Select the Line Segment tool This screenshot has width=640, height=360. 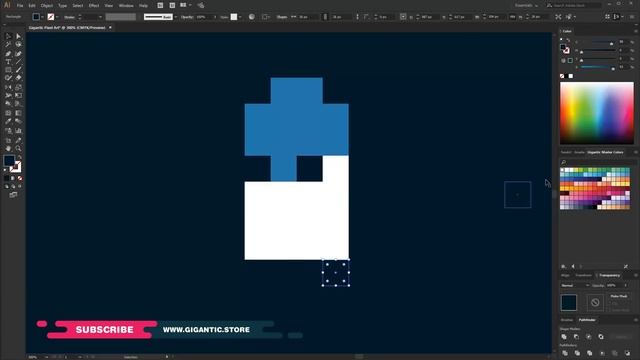[x=18, y=62]
